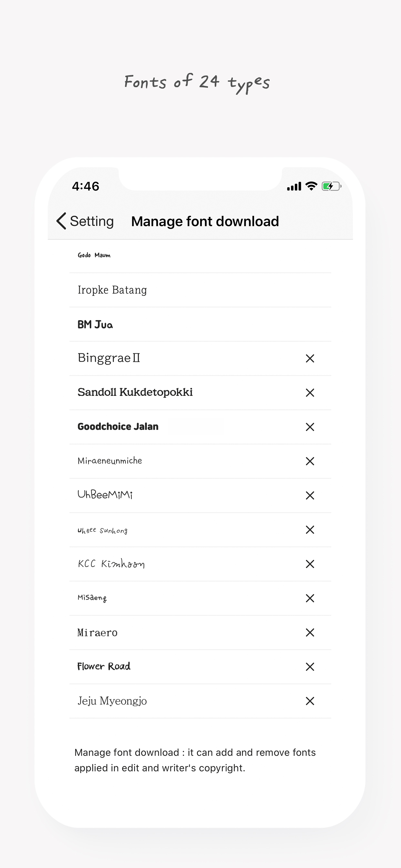Remove the Miraeneunmiche font
This screenshot has width=401, height=868.
310,461
